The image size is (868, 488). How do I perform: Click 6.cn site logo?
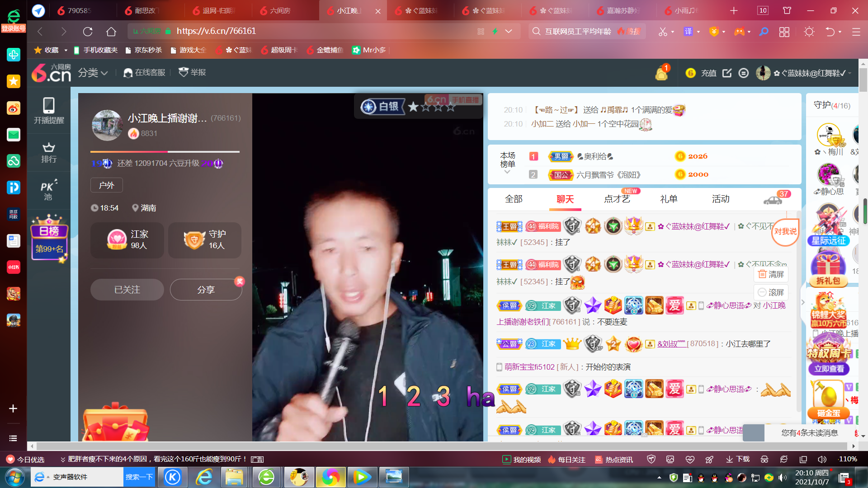click(x=51, y=73)
